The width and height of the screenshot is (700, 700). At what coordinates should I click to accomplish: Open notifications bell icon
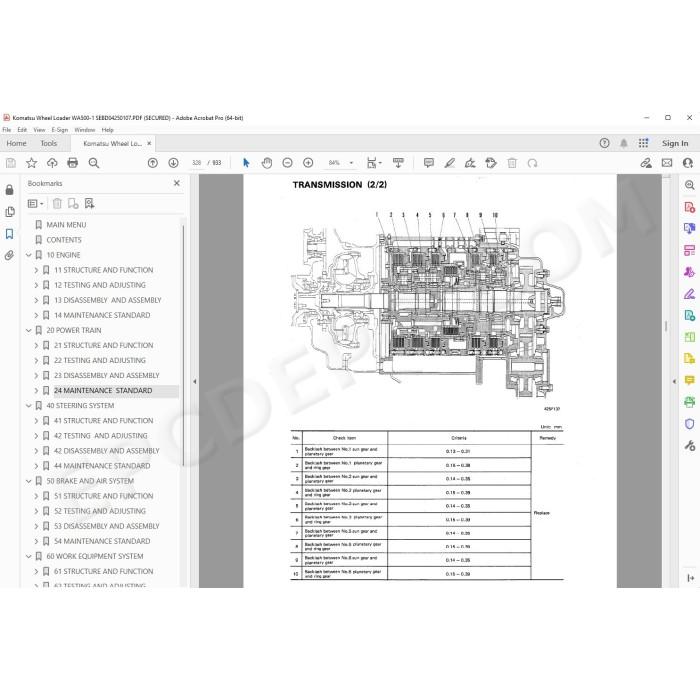624,143
